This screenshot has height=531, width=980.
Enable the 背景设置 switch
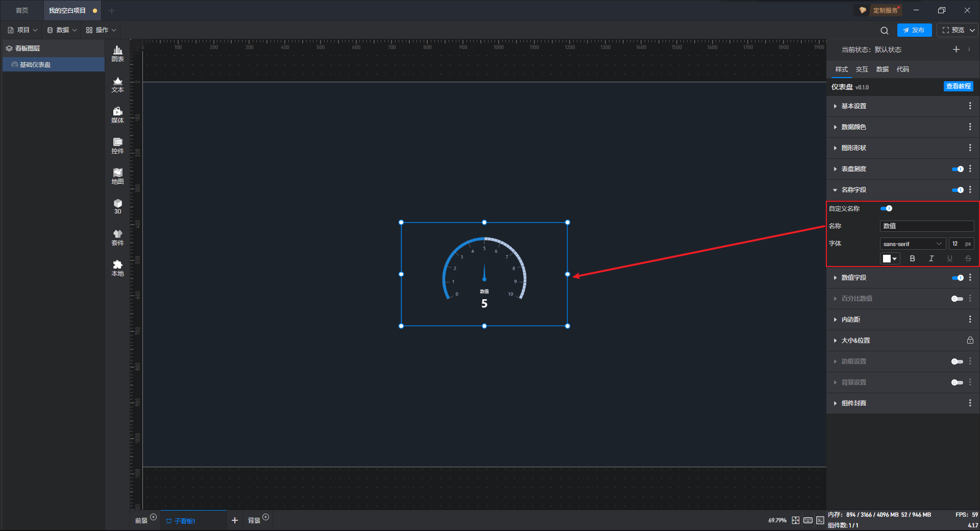tap(958, 382)
